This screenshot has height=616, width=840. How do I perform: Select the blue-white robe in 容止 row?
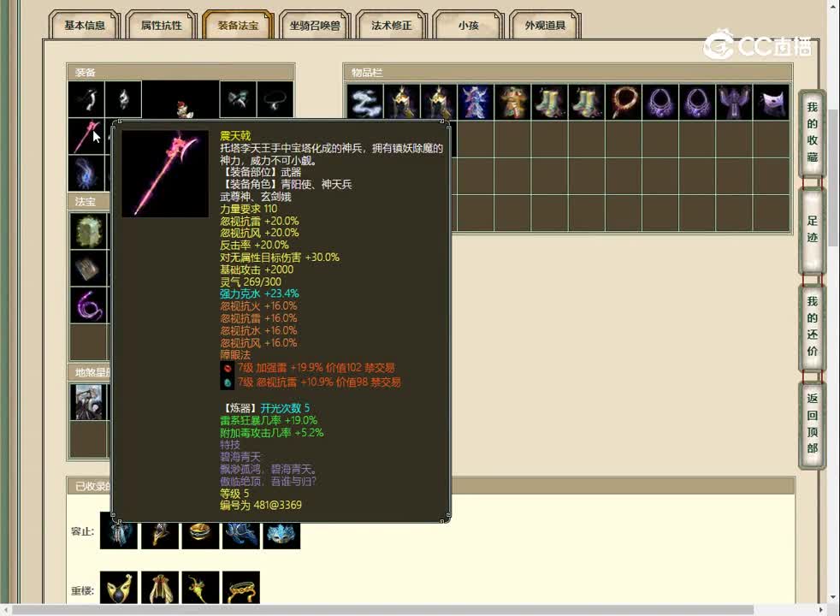pyautogui.click(x=119, y=535)
